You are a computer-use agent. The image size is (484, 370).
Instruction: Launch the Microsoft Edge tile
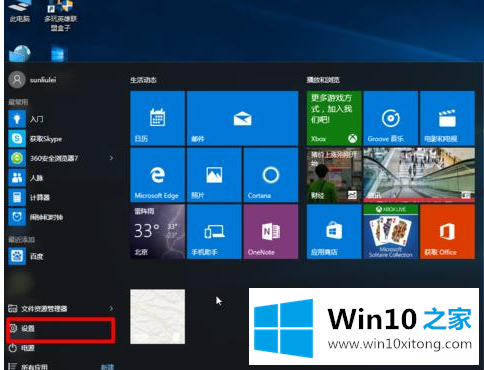click(x=157, y=175)
